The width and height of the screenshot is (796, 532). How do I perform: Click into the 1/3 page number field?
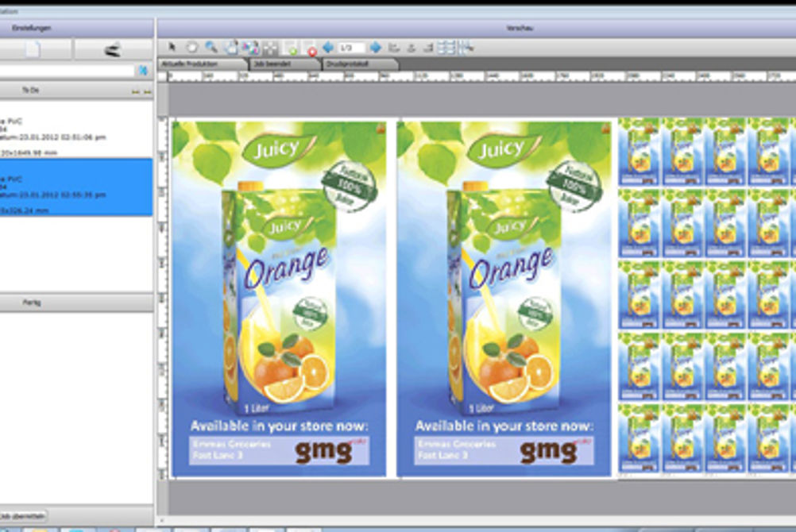[x=351, y=48]
